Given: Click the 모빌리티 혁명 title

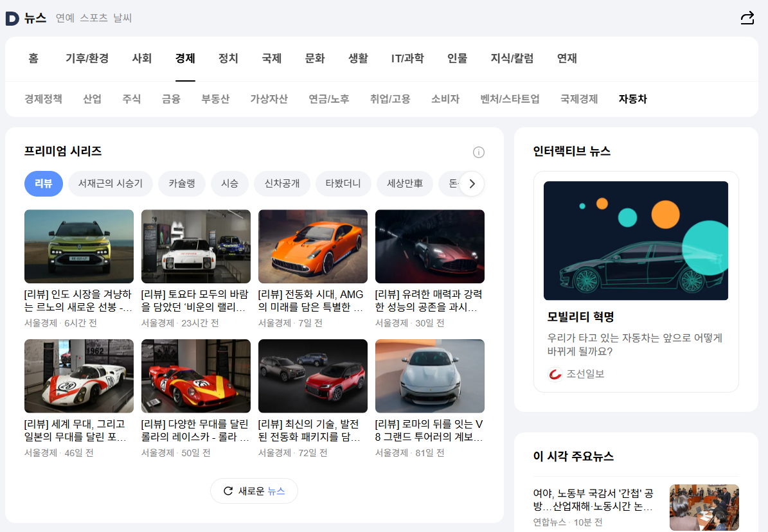Looking at the screenshot, I should coord(580,317).
